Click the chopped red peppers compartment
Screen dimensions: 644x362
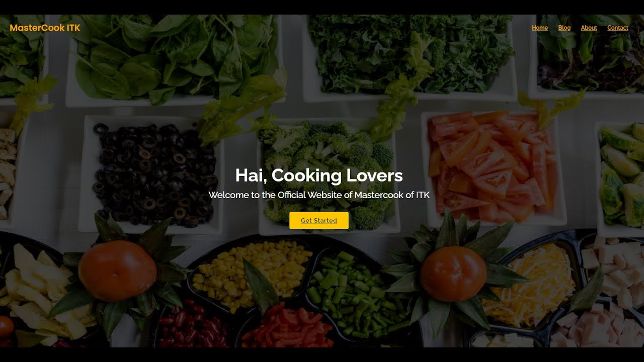tap(287, 327)
